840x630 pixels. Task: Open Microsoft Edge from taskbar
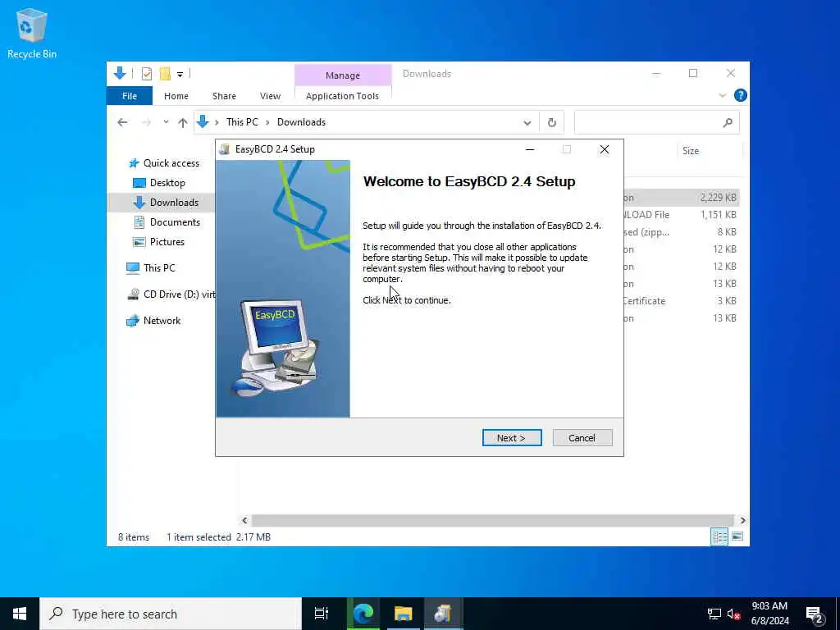(363, 614)
